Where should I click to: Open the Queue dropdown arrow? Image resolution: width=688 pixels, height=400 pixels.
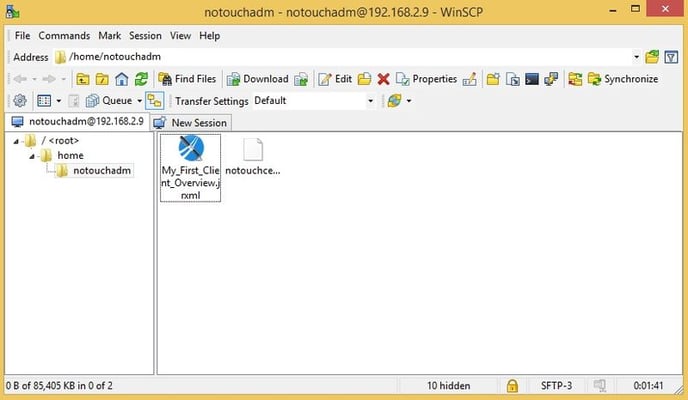pos(140,101)
